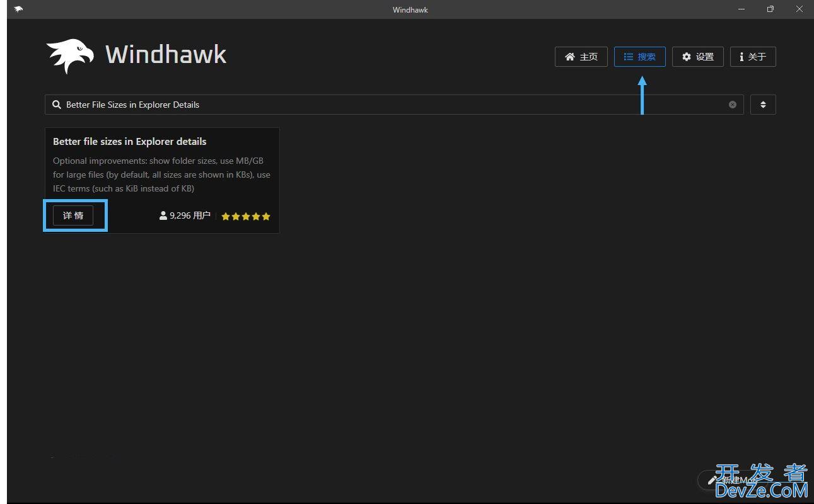Open the 主页 home tab
The width and height of the screenshot is (814, 504).
coord(581,57)
